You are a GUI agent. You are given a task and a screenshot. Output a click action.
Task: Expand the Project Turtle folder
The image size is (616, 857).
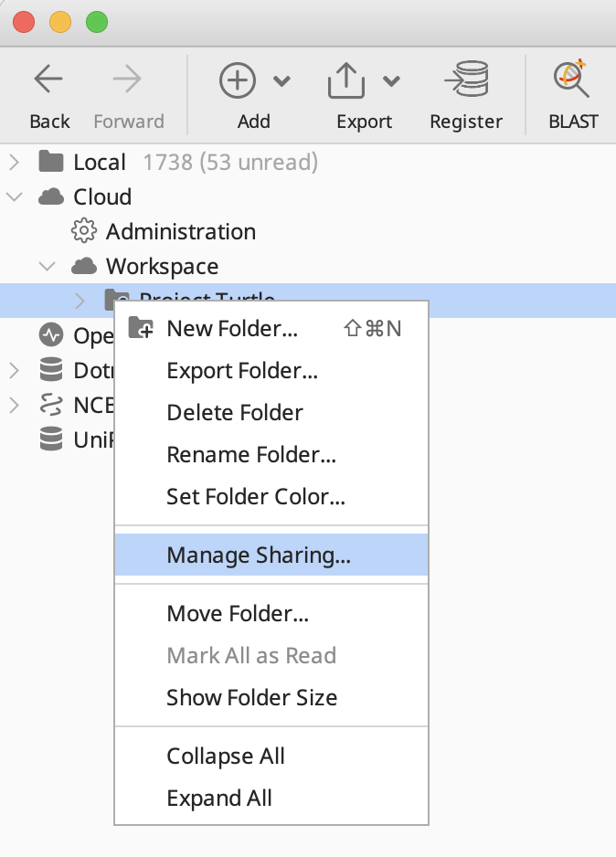(80, 301)
